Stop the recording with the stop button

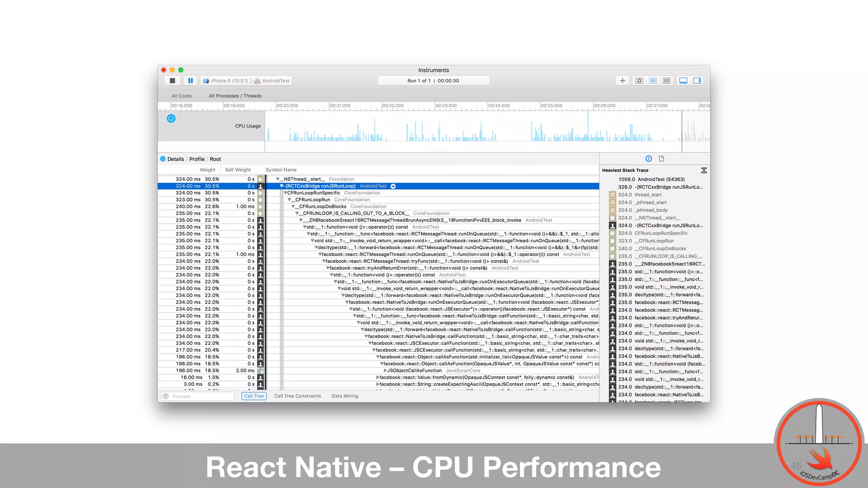pyautogui.click(x=172, y=80)
